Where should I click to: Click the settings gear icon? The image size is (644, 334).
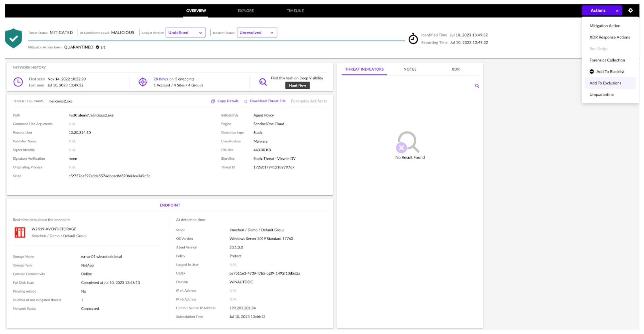[630, 10]
